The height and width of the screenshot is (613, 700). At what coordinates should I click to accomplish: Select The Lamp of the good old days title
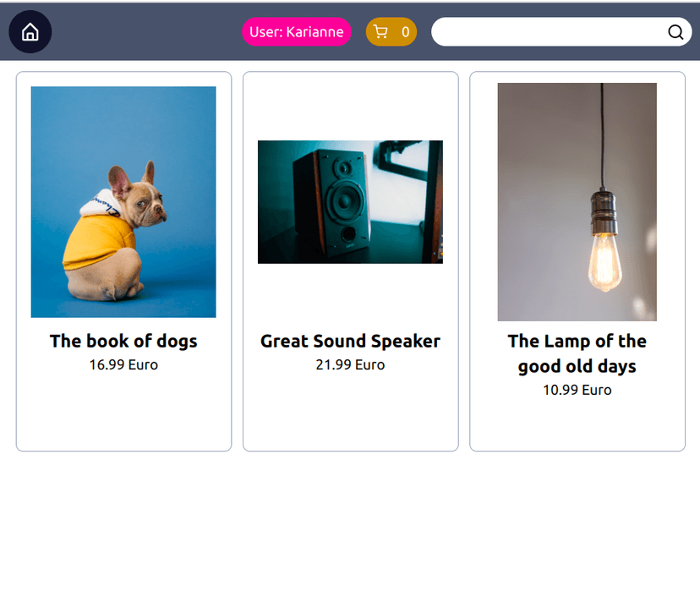[x=577, y=353]
